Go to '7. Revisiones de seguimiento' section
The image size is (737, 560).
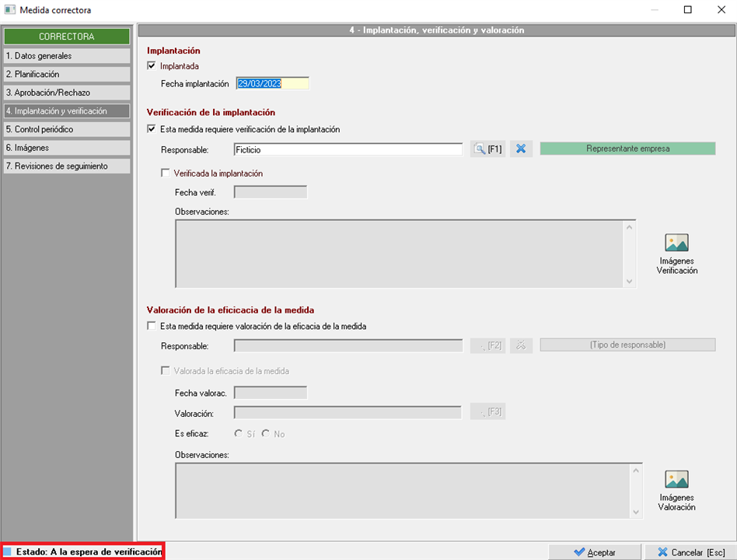point(66,166)
